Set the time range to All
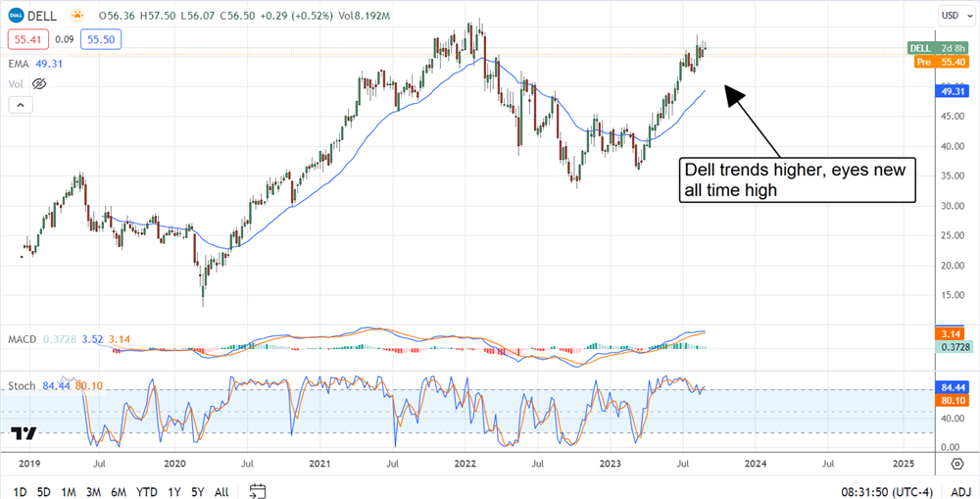 point(221,492)
